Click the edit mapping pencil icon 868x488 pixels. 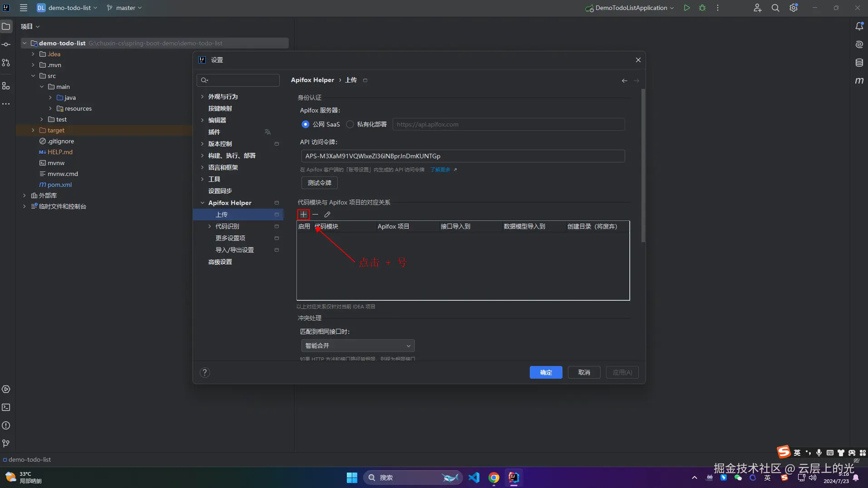[x=327, y=215]
